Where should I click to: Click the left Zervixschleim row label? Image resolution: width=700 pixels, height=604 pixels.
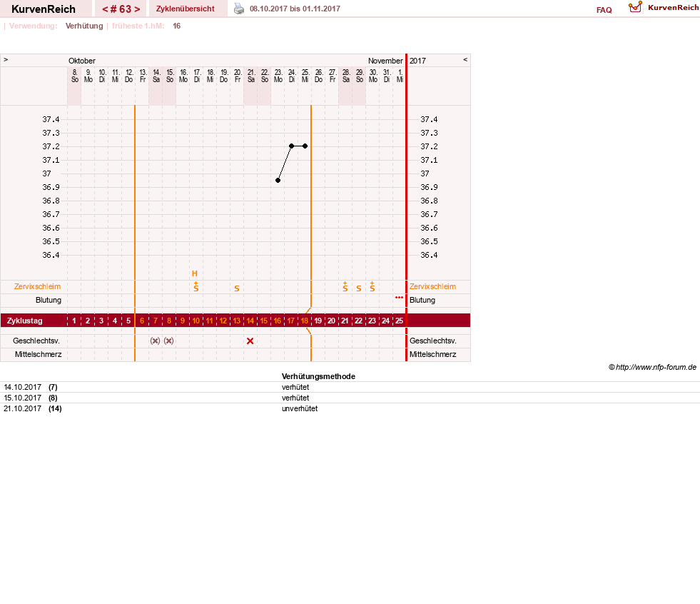pyautogui.click(x=38, y=286)
